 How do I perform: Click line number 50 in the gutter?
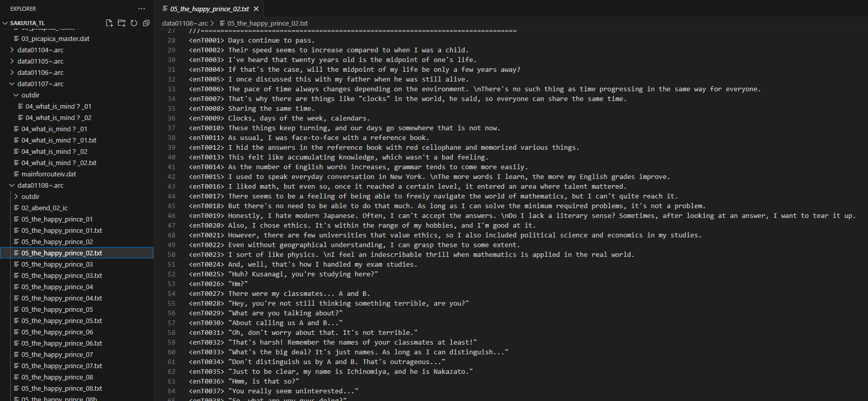click(171, 254)
